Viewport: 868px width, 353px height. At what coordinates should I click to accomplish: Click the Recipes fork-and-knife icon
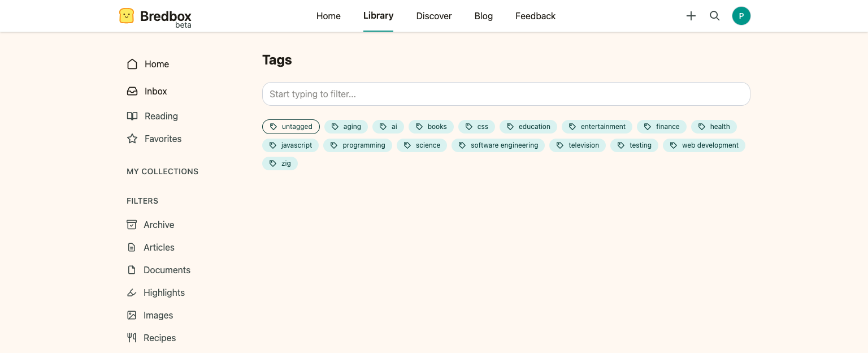(x=132, y=338)
